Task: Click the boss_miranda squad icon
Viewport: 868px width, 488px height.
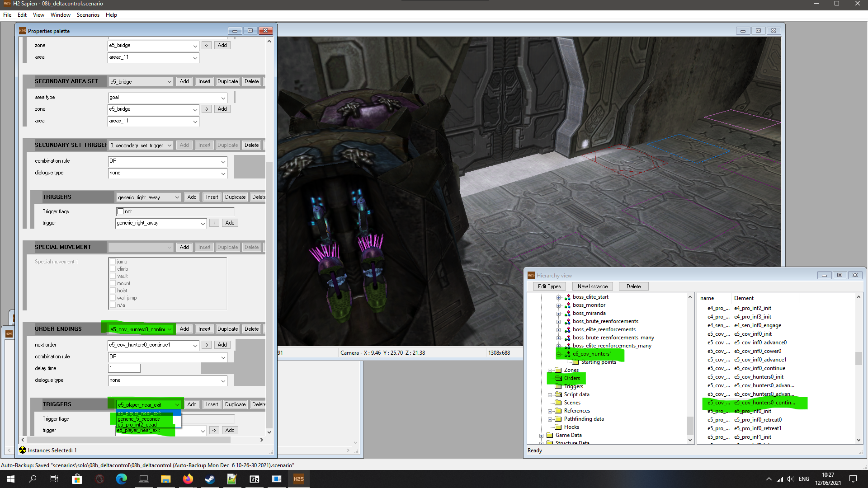Action: (567, 314)
